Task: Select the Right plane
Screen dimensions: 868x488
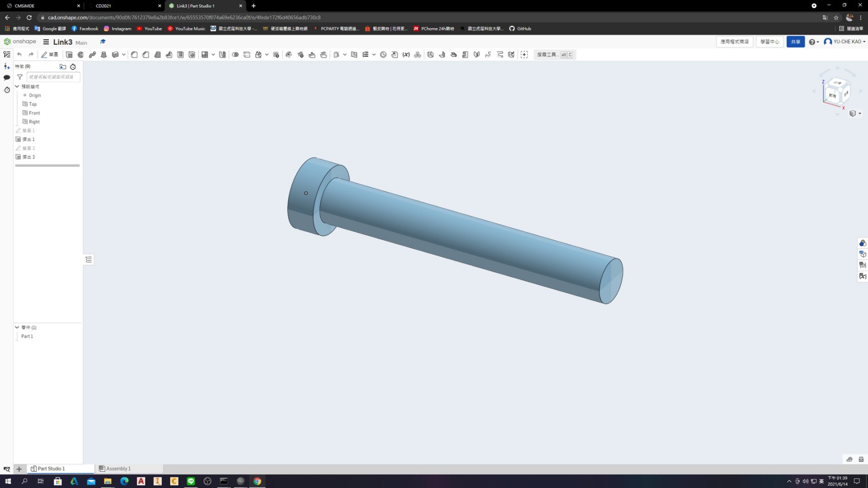Action: point(34,121)
